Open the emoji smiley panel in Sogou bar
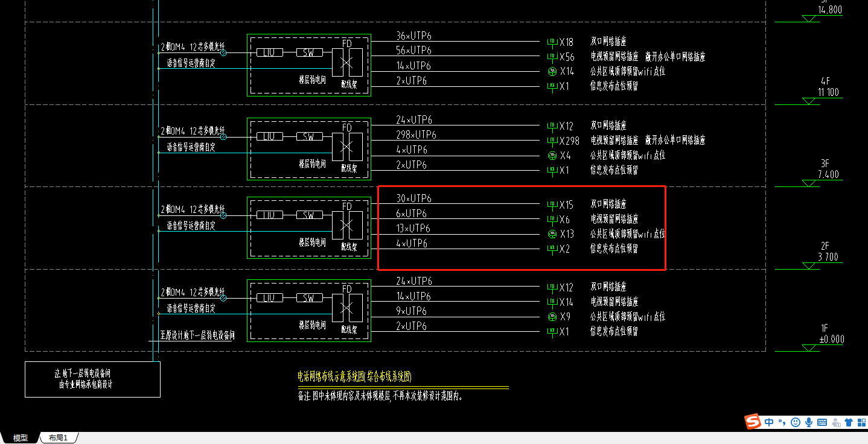 tap(796, 422)
